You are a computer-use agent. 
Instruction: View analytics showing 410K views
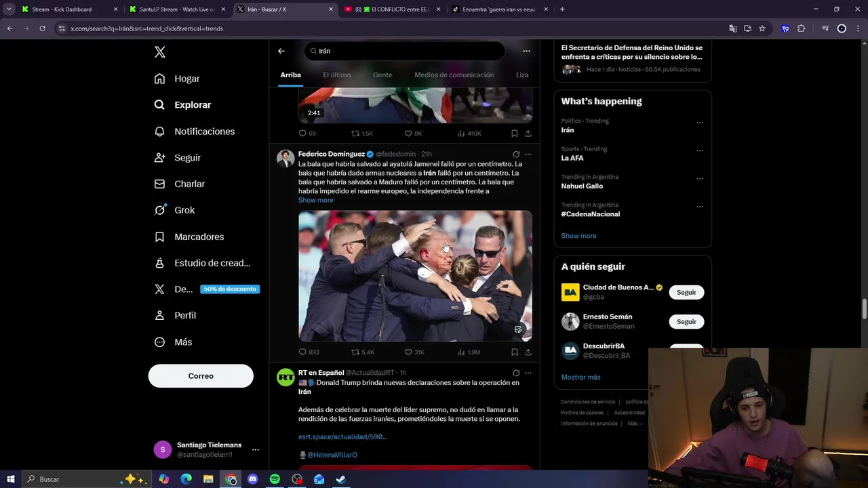469,134
